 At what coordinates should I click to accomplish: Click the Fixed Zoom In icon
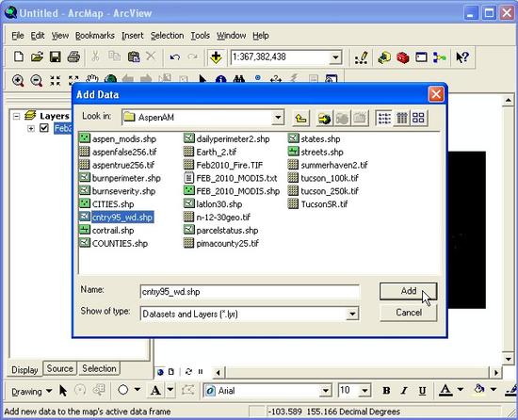[55, 80]
